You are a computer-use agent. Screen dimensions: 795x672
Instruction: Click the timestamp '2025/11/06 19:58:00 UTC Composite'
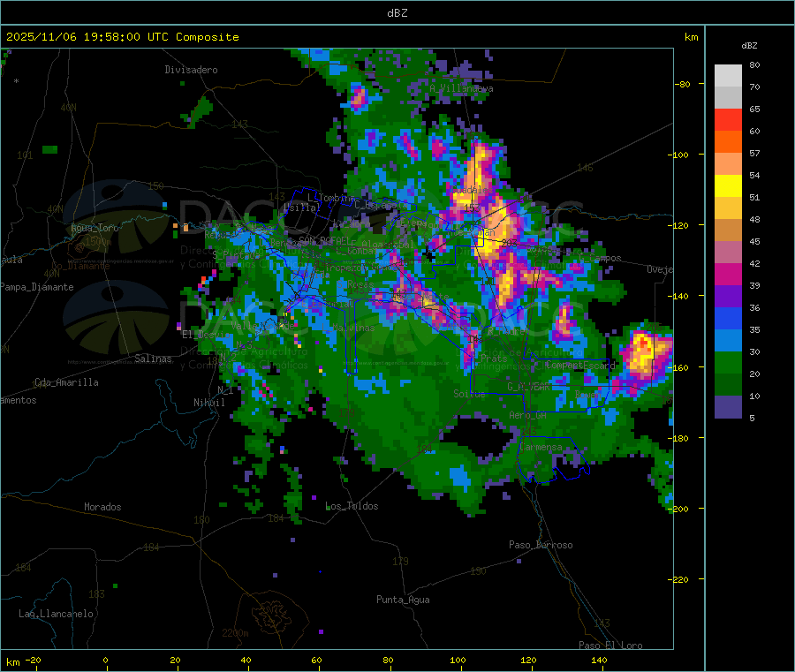tap(122, 37)
